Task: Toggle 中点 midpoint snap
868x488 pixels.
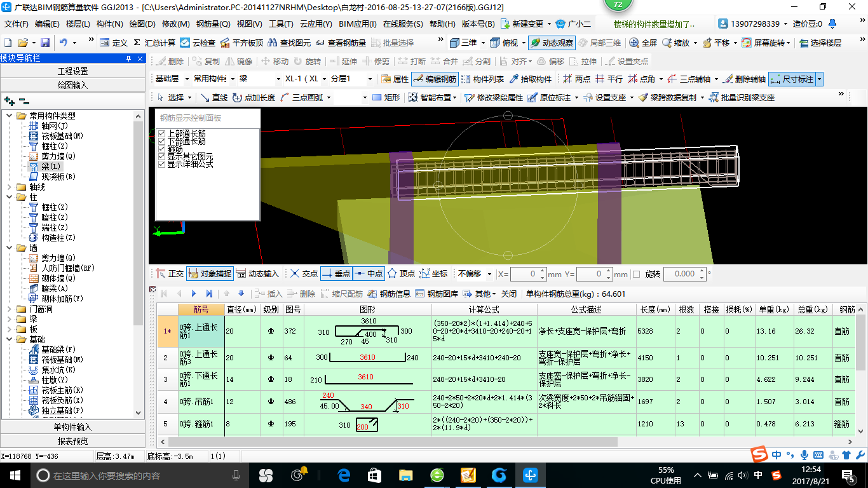Action: pyautogui.click(x=369, y=273)
